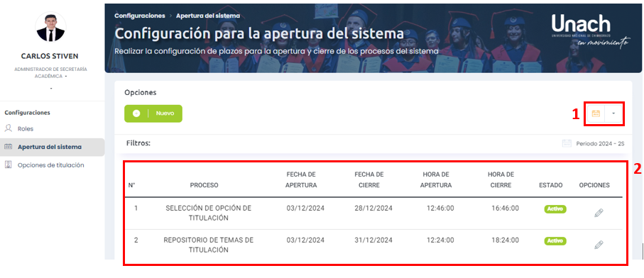The width and height of the screenshot is (644, 278).
Task: Expand the period selector dropdown arrow
Action: coord(613,113)
